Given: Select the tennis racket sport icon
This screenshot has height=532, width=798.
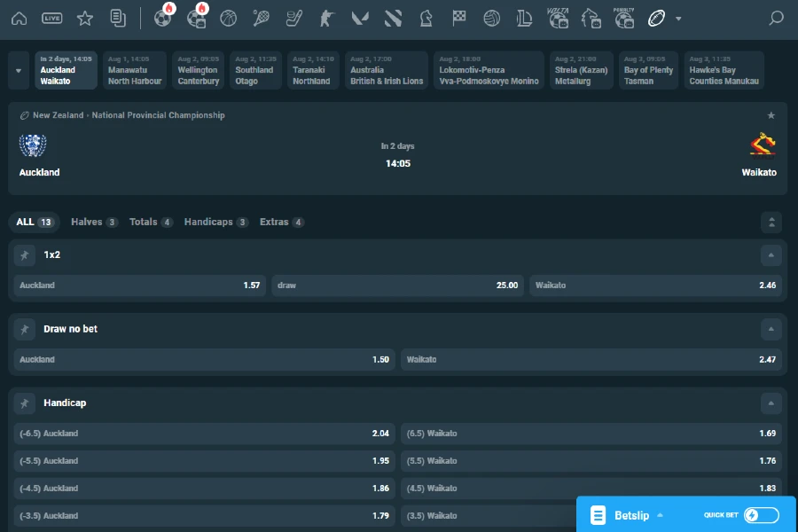Looking at the screenshot, I should click(262, 18).
